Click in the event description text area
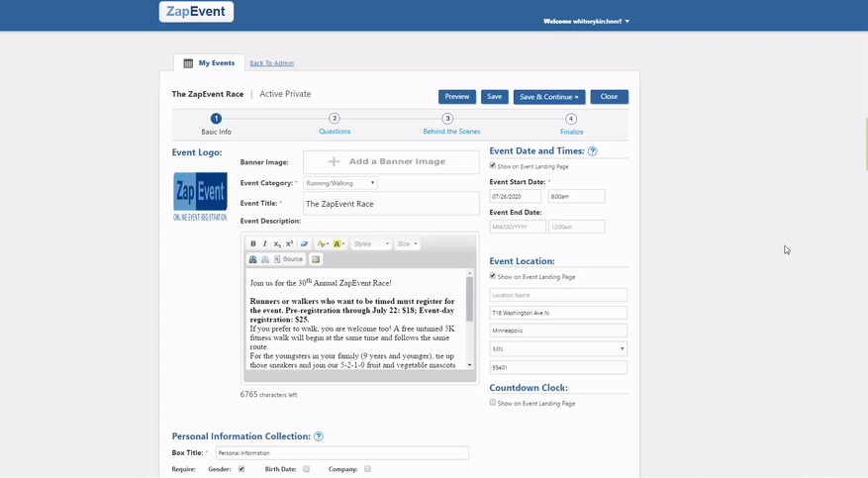Screen dimensions: 868x478 355,320
